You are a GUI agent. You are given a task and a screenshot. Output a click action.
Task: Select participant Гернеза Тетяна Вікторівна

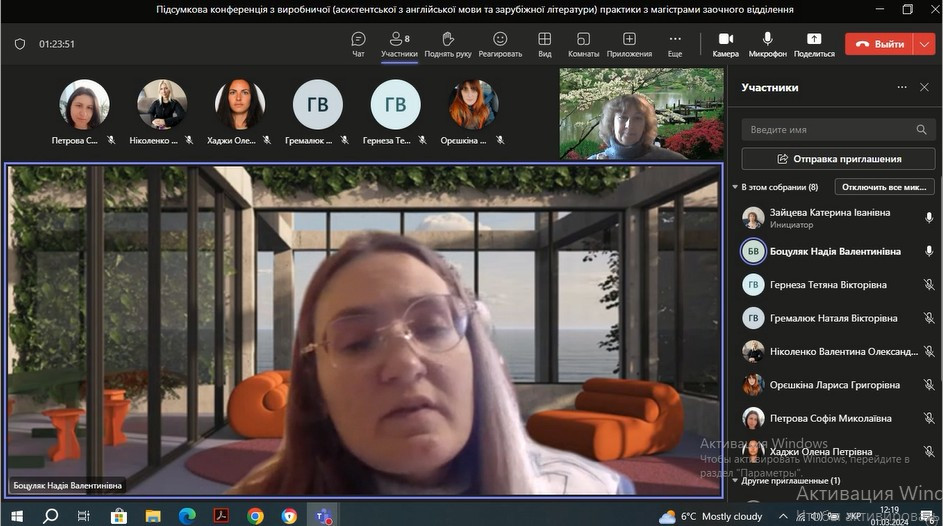837,284
